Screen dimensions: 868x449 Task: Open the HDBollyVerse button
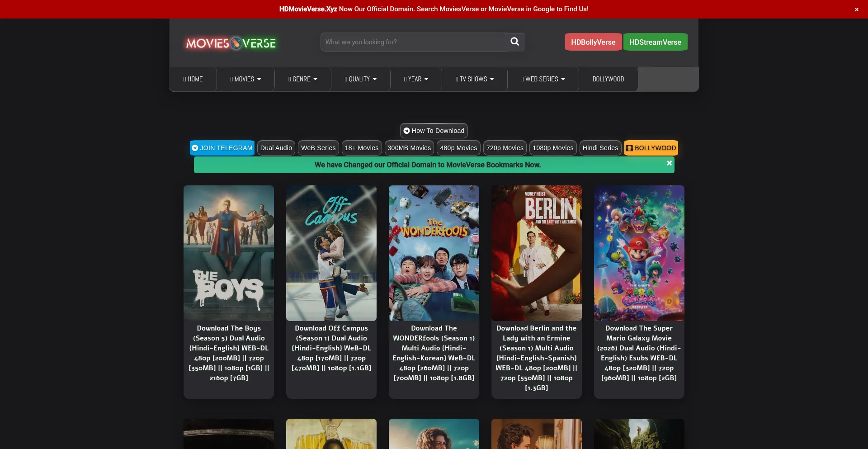click(593, 42)
